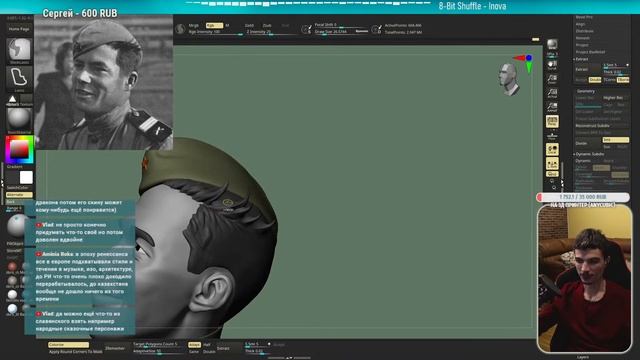Toggle the Double option in Extract
The image size is (640, 360).
tap(595, 80)
